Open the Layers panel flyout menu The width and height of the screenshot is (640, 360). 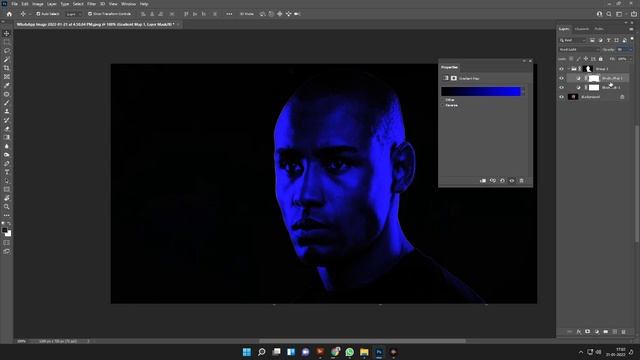tap(631, 29)
